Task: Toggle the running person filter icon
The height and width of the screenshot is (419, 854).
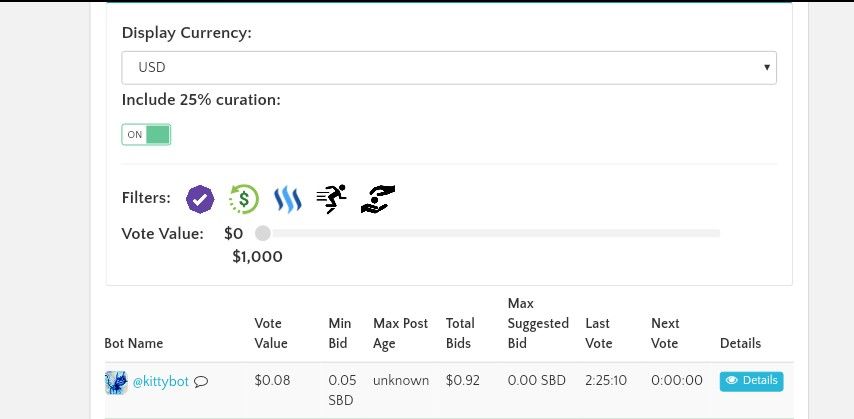Action: pyautogui.click(x=331, y=198)
